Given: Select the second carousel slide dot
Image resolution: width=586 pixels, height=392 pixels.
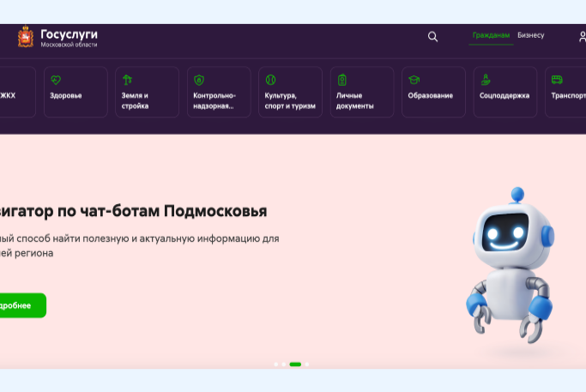Looking at the screenshot, I should (x=283, y=365).
